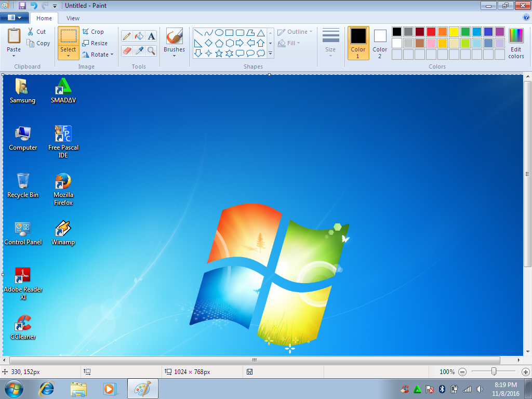The width and height of the screenshot is (532, 399).
Task: Click the Crop button
Action: click(x=93, y=32)
